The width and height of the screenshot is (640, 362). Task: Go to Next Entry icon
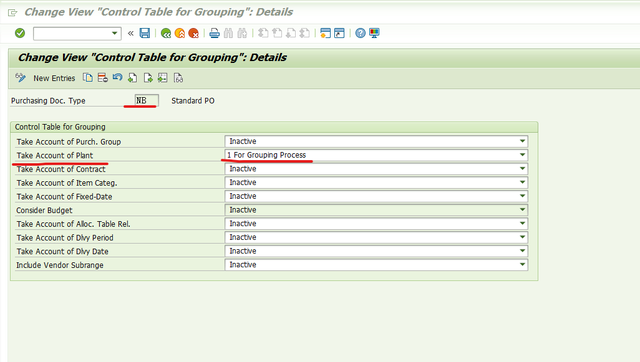[x=148, y=78]
